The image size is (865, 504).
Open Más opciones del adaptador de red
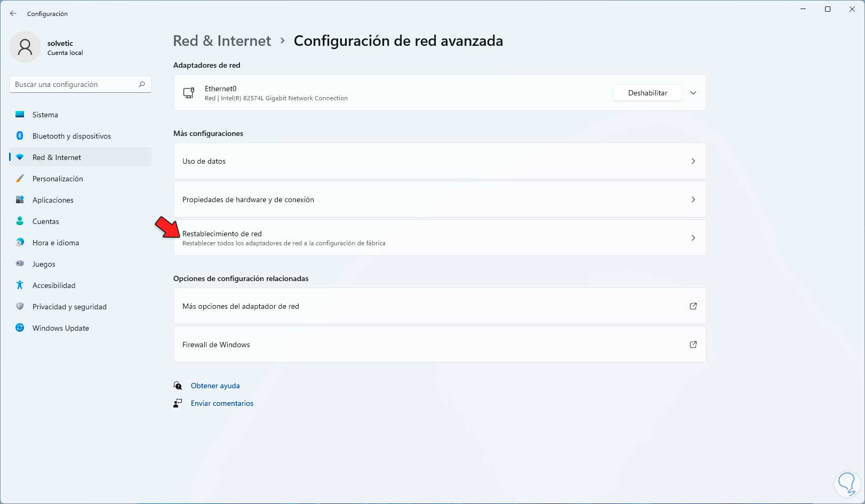tap(440, 306)
